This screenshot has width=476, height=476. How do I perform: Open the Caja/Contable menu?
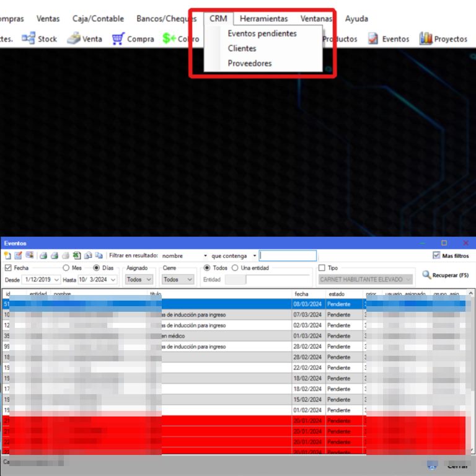click(x=98, y=19)
